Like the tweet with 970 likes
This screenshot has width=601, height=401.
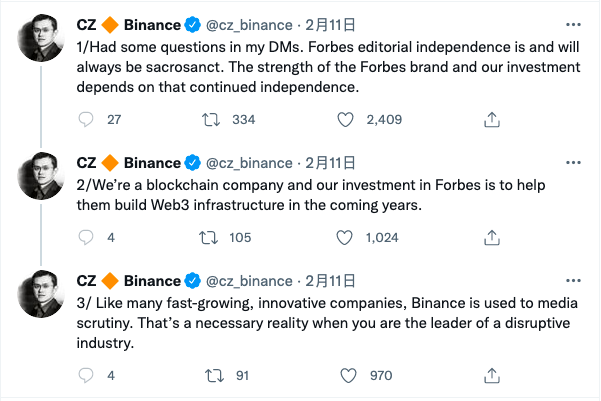click(348, 375)
